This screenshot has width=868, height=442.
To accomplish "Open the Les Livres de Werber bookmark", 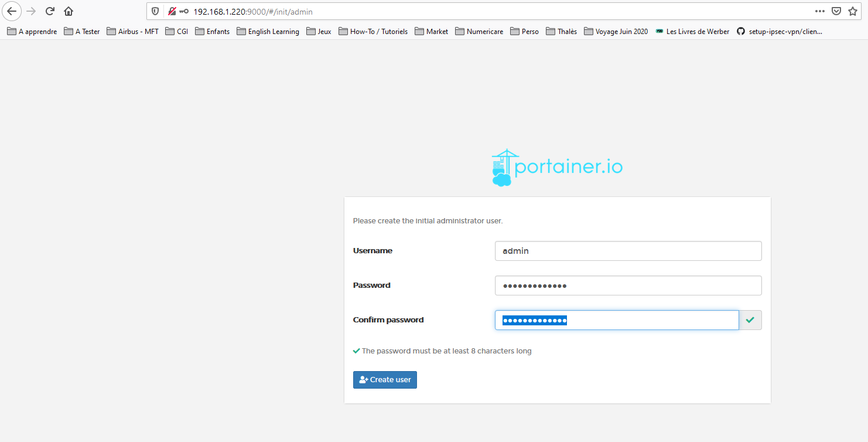I will tap(692, 32).
